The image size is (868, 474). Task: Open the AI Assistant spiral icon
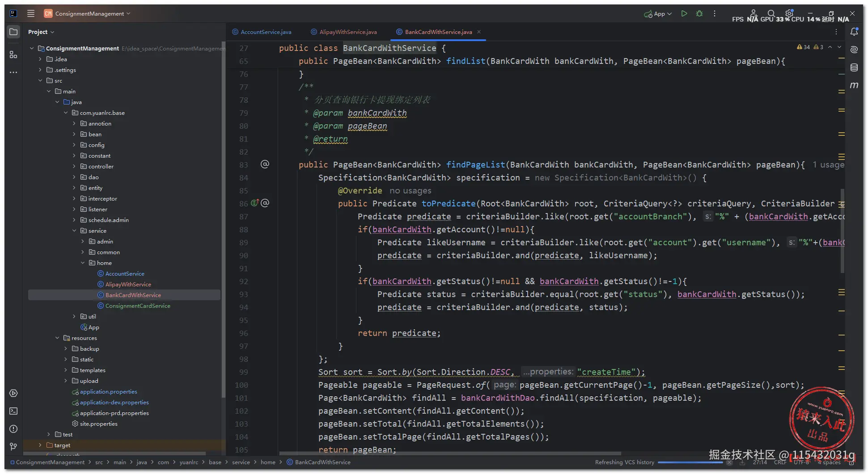pos(854,49)
